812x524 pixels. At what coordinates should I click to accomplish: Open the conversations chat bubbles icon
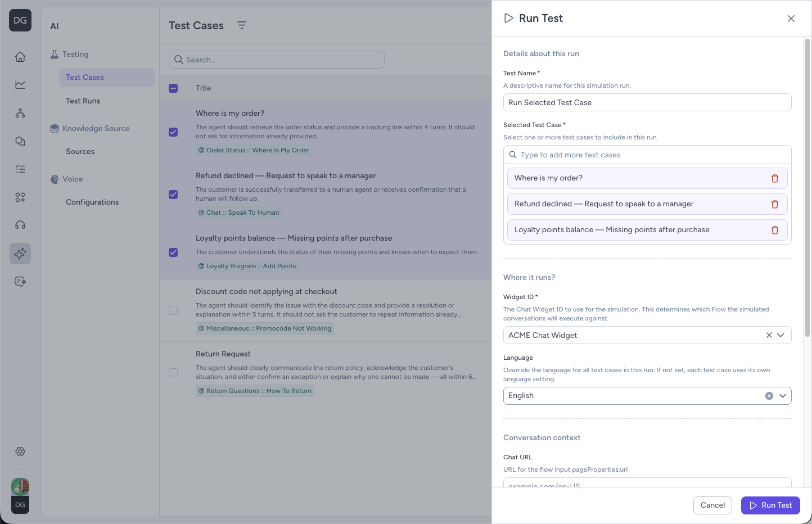coord(20,141)
